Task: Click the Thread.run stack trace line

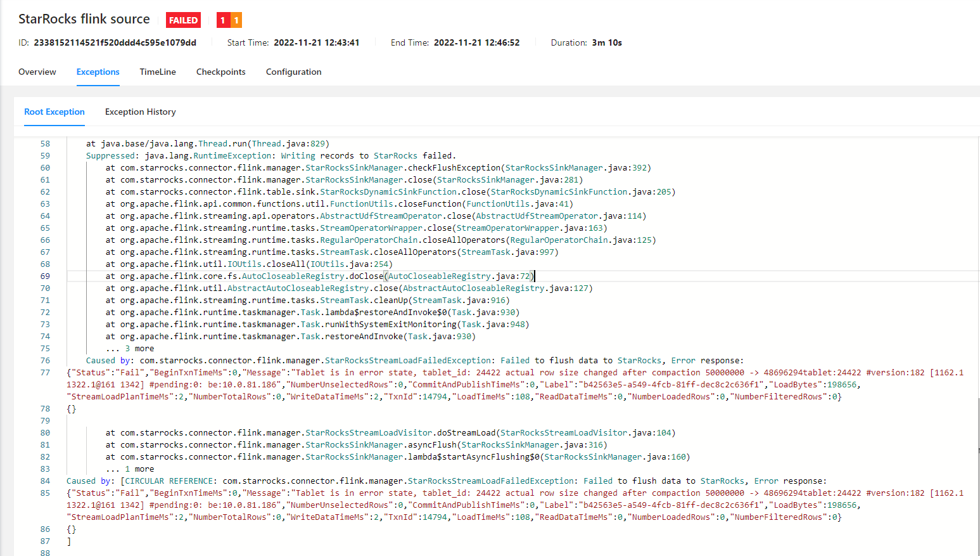Action: (208, 144)
